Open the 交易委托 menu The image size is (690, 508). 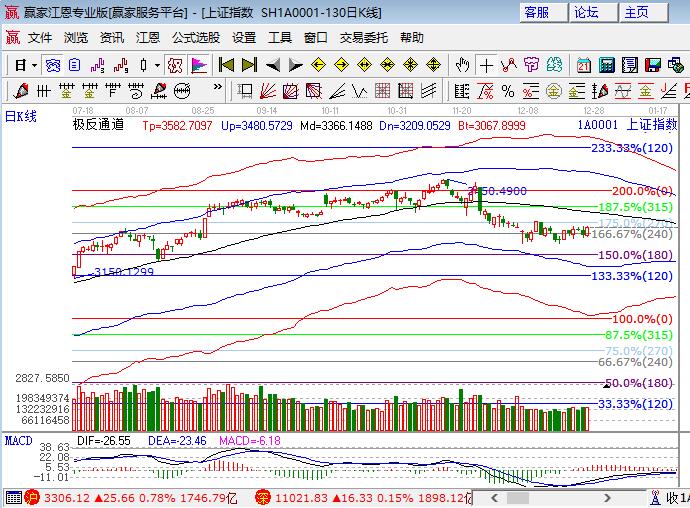[364, 37]
